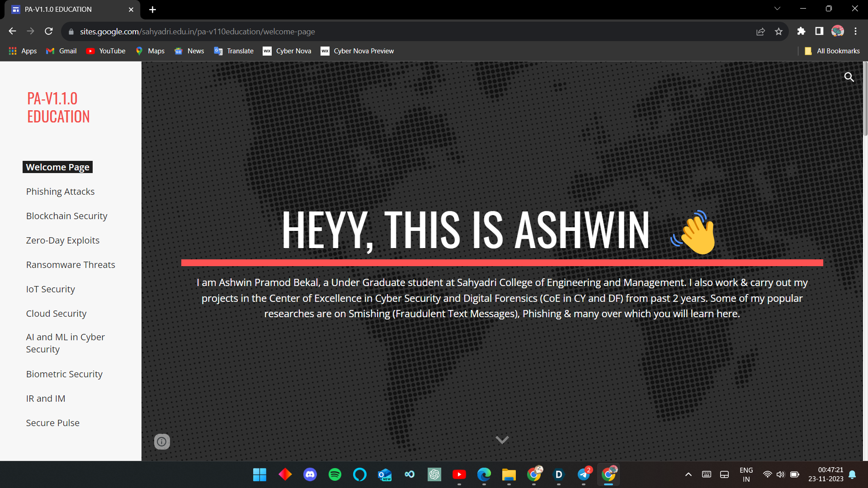Open Spotify from the taskbar
The image size is (868, 488).
tap(335, 474)
